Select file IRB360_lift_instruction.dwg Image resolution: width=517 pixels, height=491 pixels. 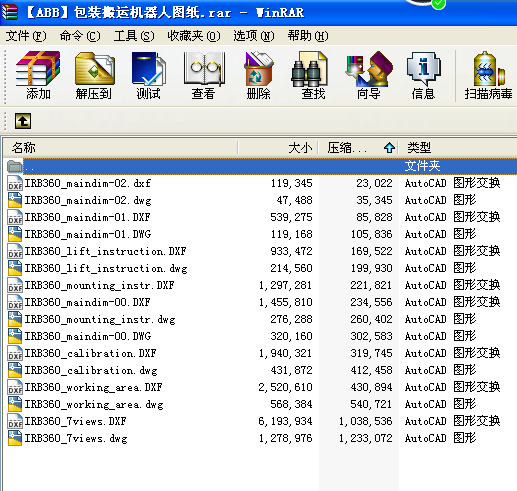[x=106, y=268]
